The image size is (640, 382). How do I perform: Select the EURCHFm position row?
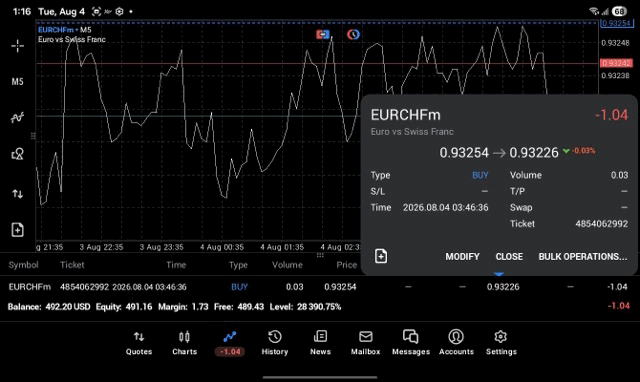320,287
